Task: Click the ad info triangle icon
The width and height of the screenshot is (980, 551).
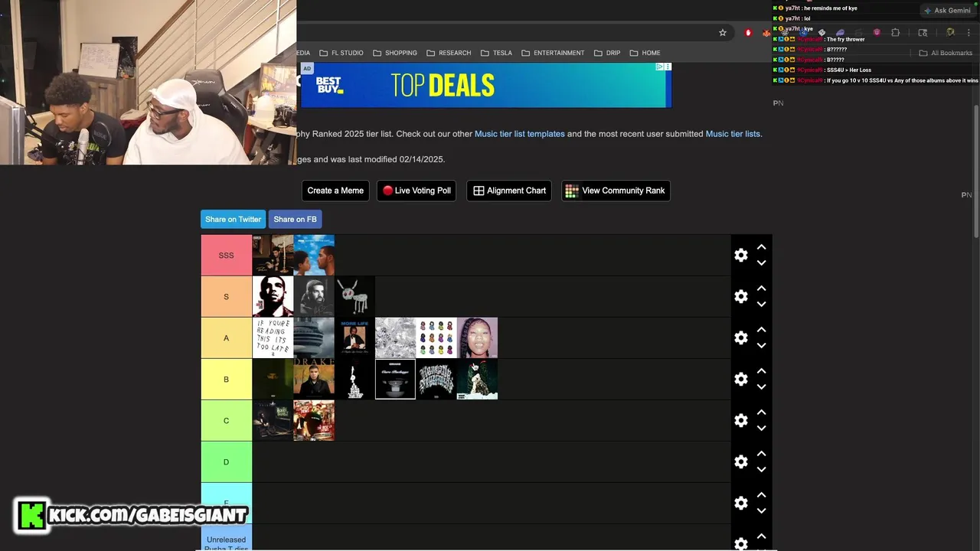Action: 660,67
